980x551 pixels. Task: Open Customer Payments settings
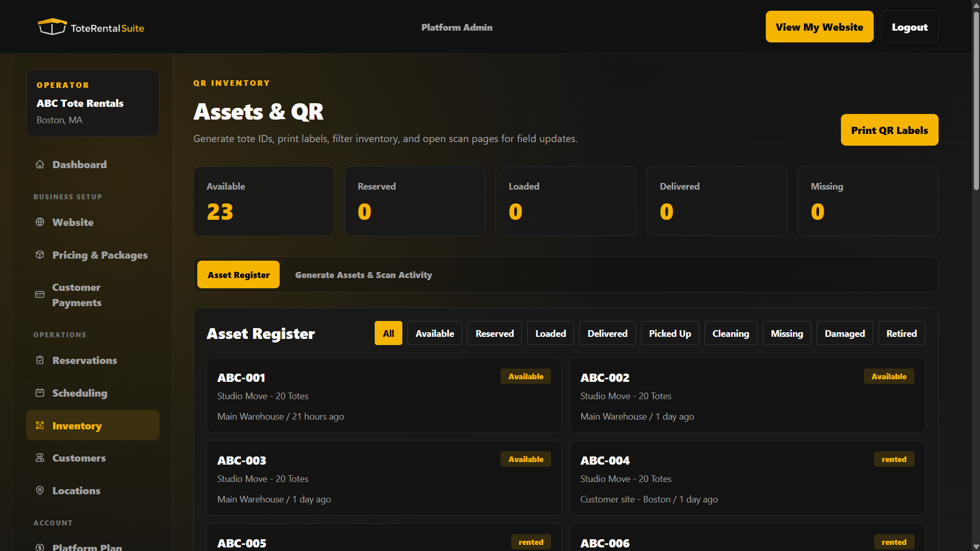(x=93, y=295)
